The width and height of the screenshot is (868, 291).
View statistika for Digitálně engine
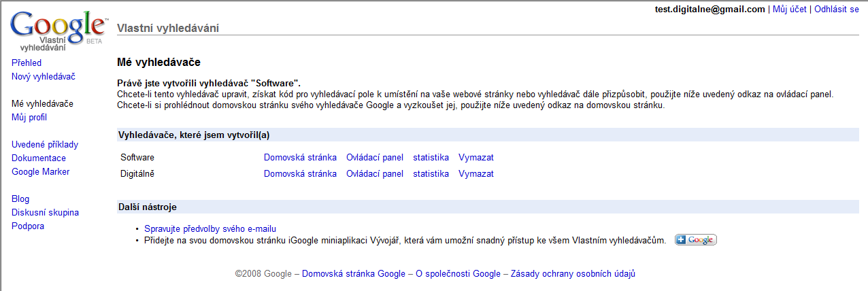431,173
